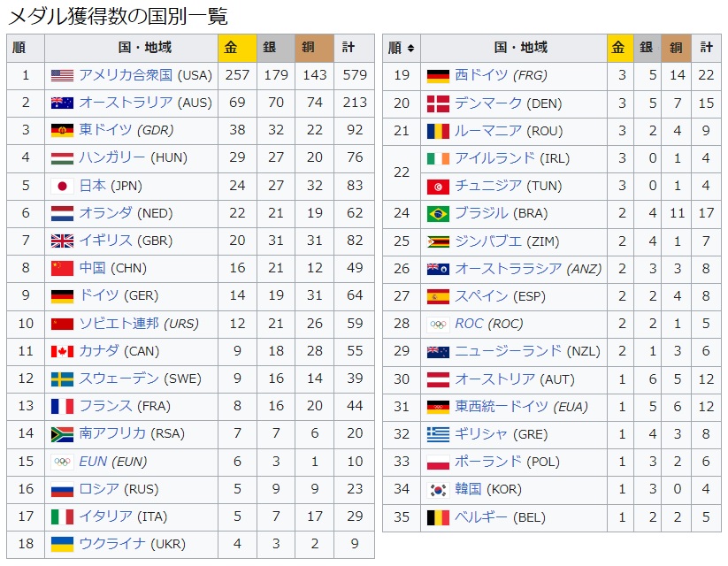Screen dimensions: 728x566
Task: Follow the ニュージーランド link
Action: [508, 351]
